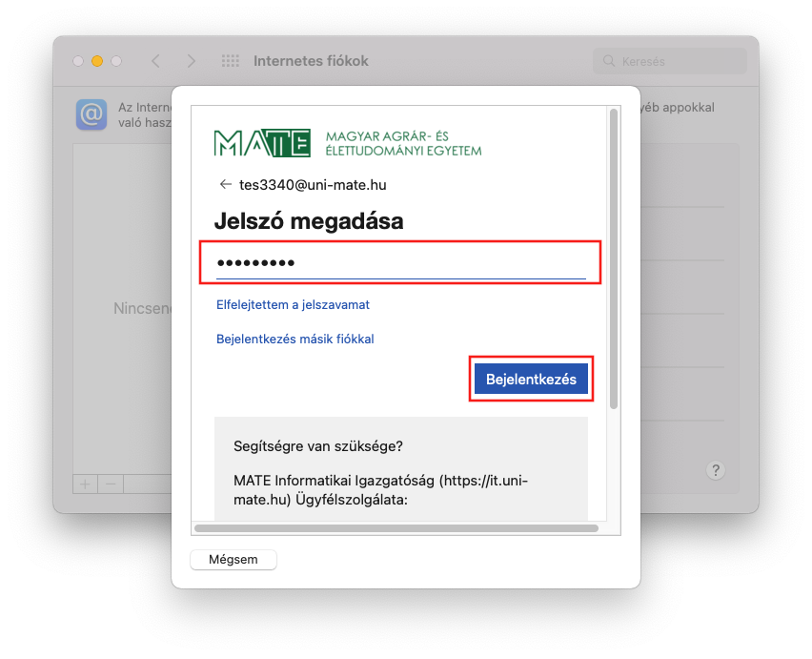Close the Internetes fiókok window

click(x=78, y=61)
